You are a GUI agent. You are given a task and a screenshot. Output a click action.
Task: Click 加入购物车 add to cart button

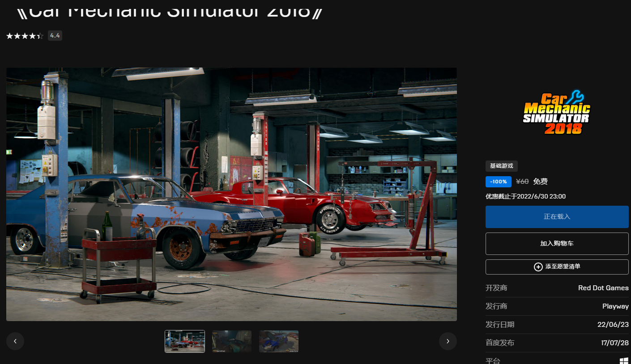pyautogui.click(x=557, y=244)
